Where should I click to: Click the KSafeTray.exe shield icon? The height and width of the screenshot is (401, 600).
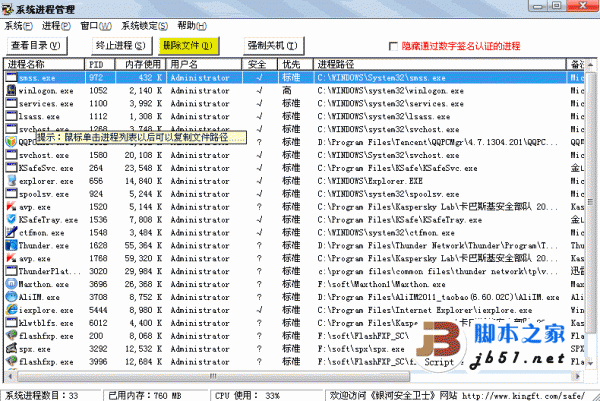(11, 220)
